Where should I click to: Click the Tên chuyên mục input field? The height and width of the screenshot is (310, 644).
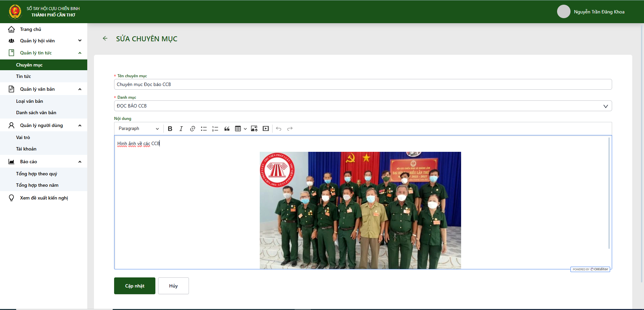tap(363, 84)
